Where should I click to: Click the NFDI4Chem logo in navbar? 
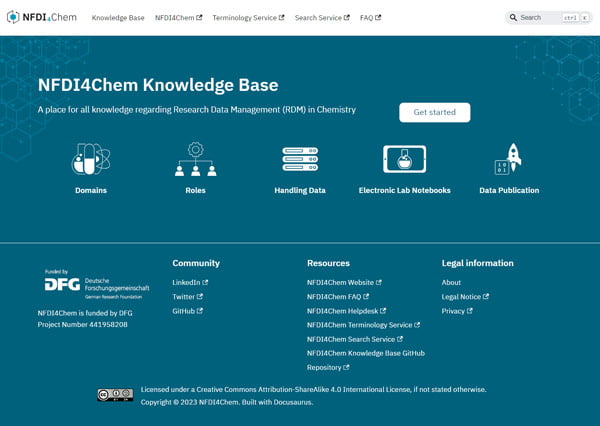(x=42, y=17)
